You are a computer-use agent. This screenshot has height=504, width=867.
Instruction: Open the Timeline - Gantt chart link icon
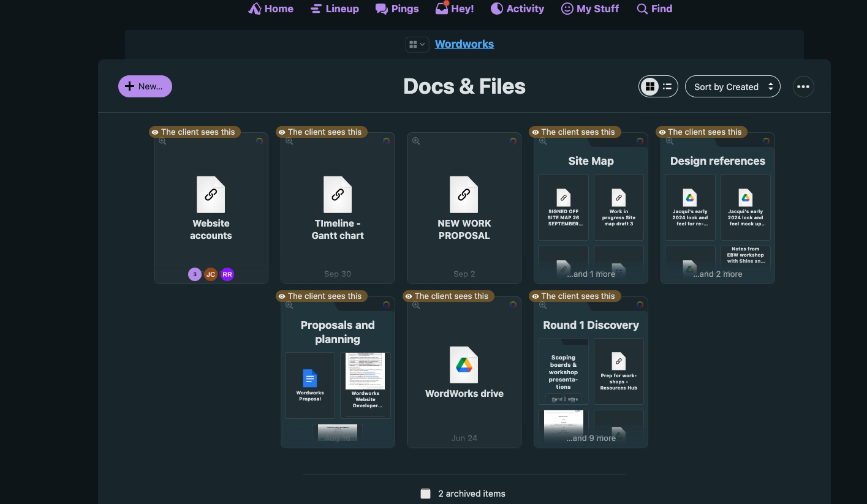338,195
